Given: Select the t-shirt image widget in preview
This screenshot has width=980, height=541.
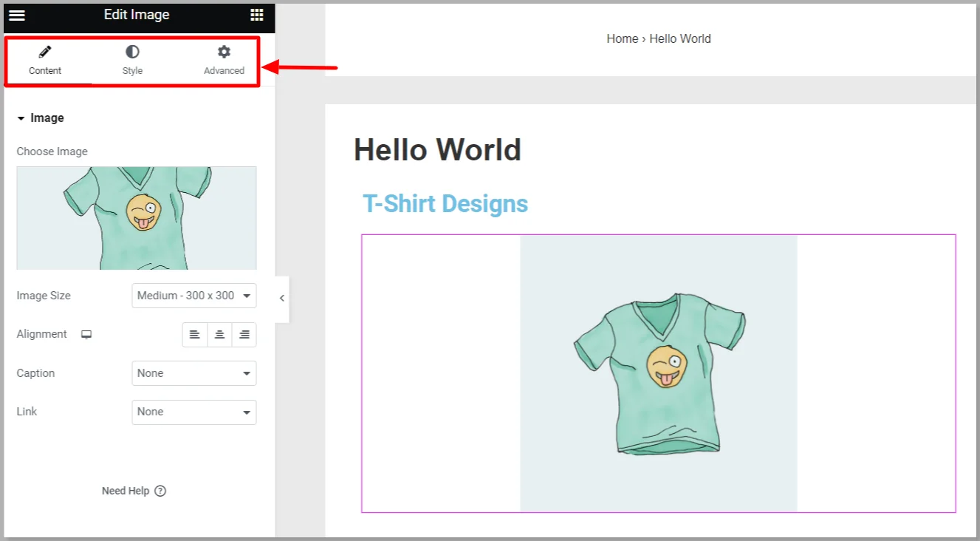Looking at the screenshot, I should (659, 373).
